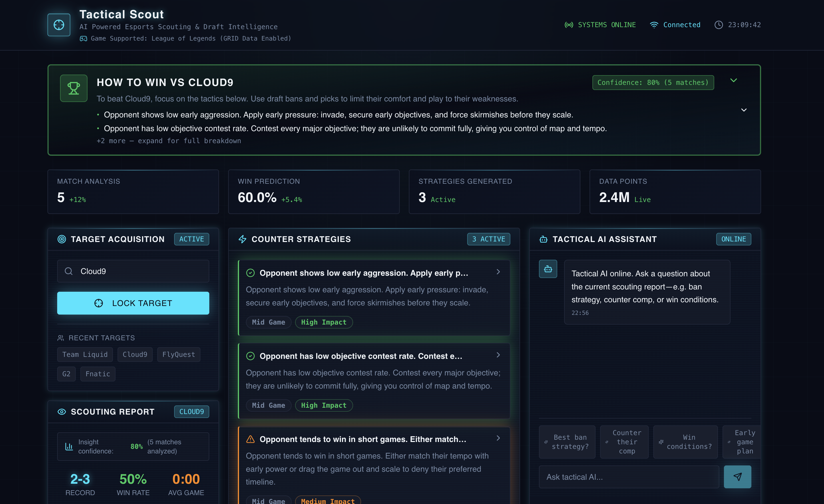Toggle the green check on objective contest strategy
824x504 pixels.
(250, 356)
